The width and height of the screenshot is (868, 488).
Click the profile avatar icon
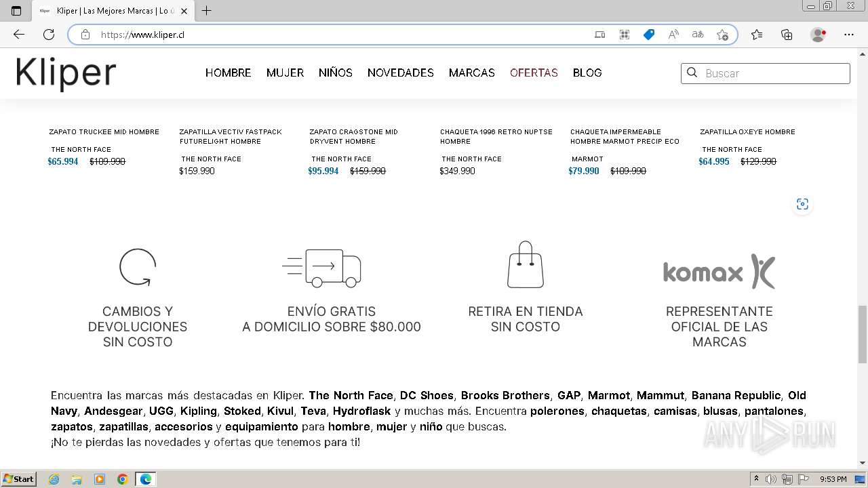[x=818, y=35]
